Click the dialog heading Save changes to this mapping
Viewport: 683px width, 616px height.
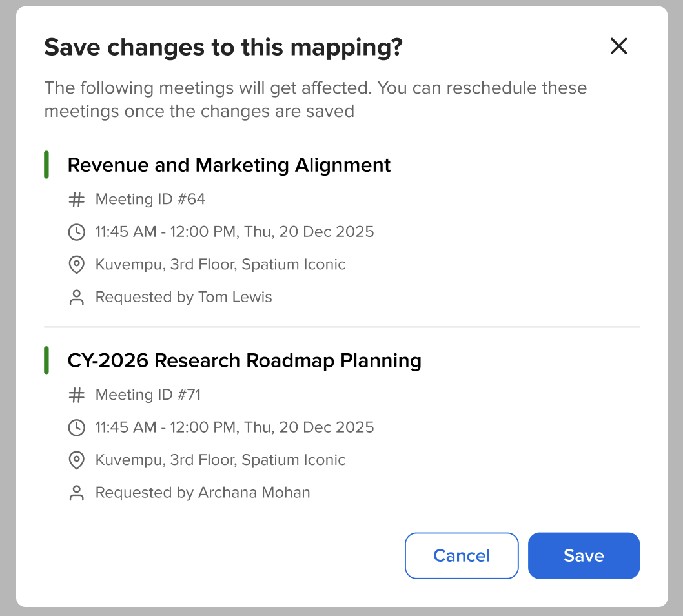(223, 47)
